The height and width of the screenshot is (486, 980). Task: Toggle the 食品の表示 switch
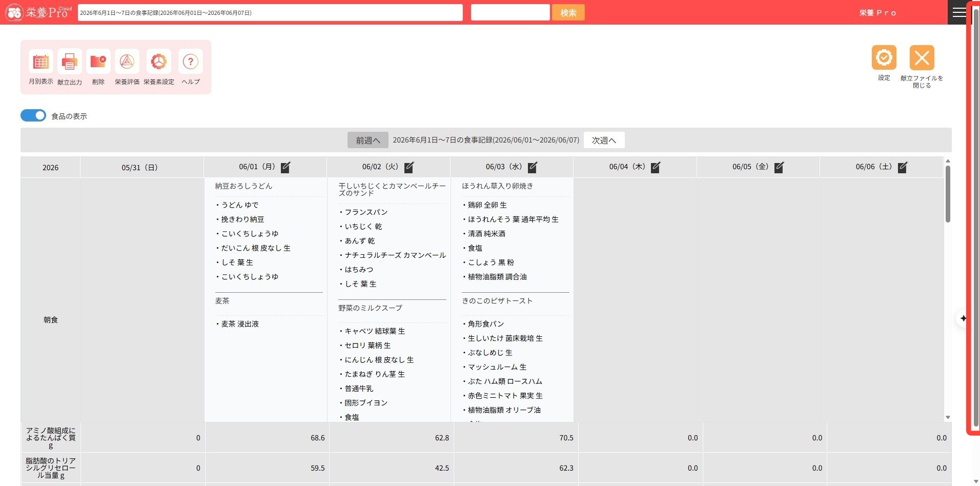tap(33, 115)
